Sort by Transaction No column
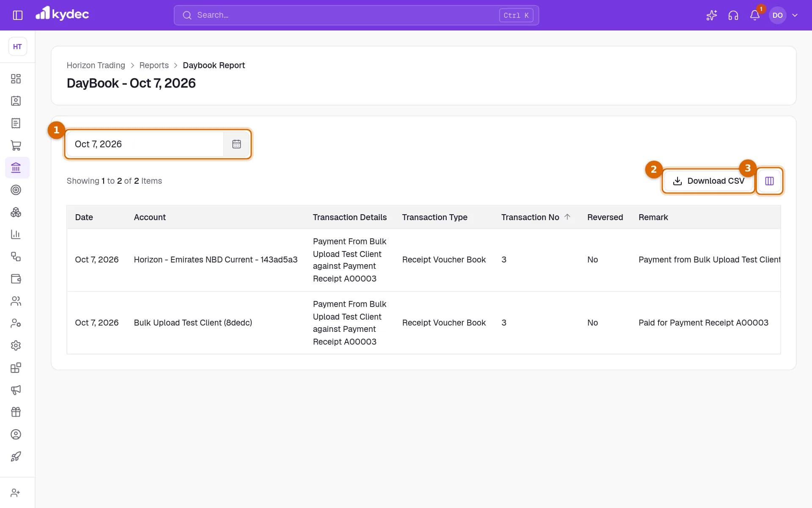This screenshot has width=812, height=508. [x=536, y=217]
